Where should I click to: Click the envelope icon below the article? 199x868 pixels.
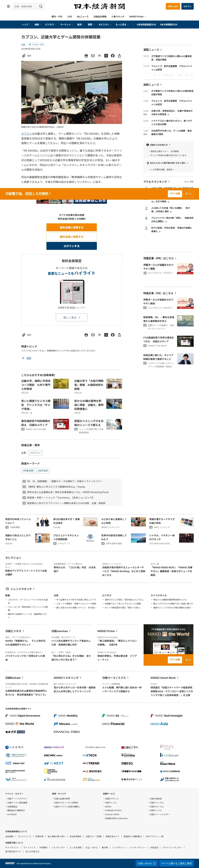point(93,335)
